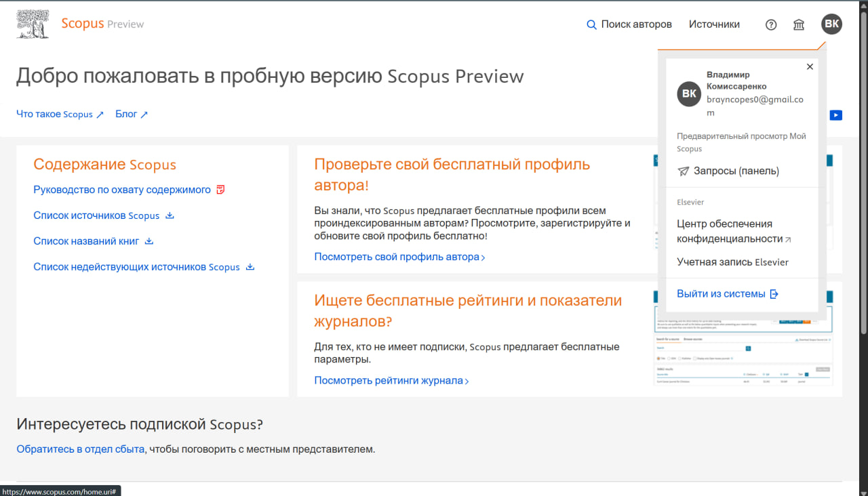Click the PDF icon beside content coverage guide
868x496 pixels.
[220, 190]
